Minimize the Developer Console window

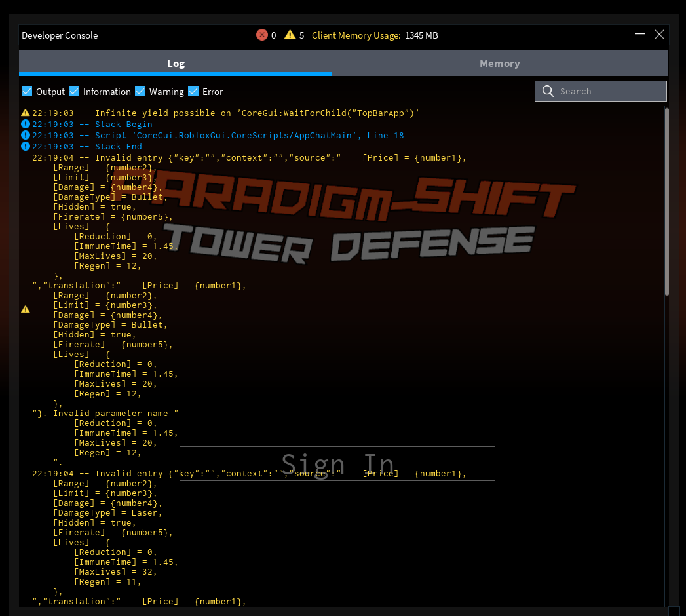pos(639,34)
